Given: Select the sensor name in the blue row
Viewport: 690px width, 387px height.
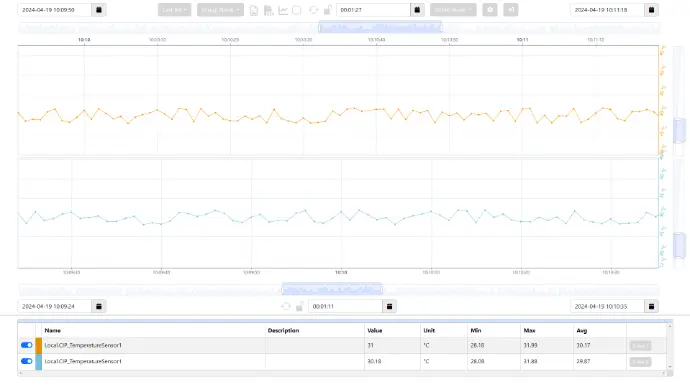Looking at the screenshot, I should (x=83, y=361).
